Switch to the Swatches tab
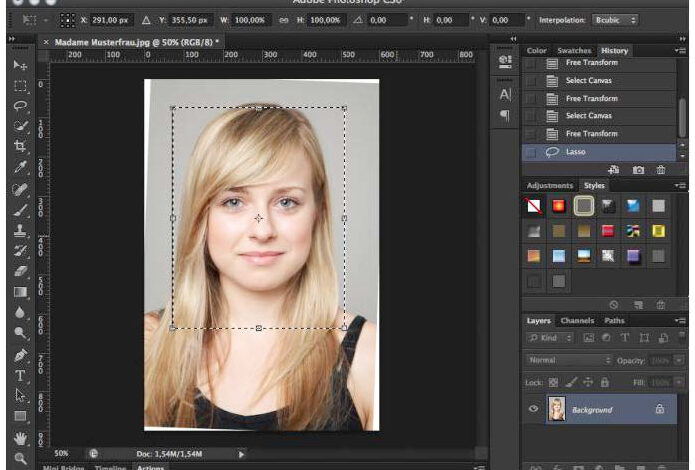The height and width of the screenshot is (470, 695). tap(574, 50)
